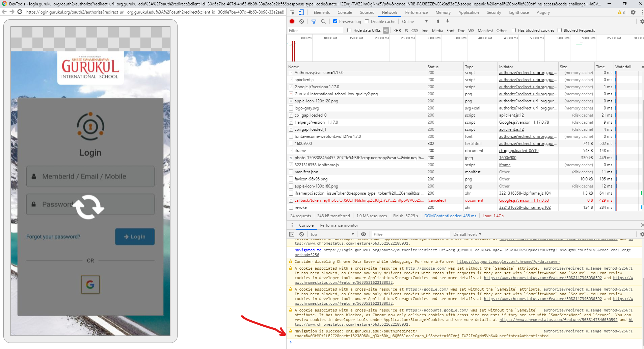Toggle the network filter funnel icon
The width and height of the screenshot is (644, 349).
pos(314,21)
